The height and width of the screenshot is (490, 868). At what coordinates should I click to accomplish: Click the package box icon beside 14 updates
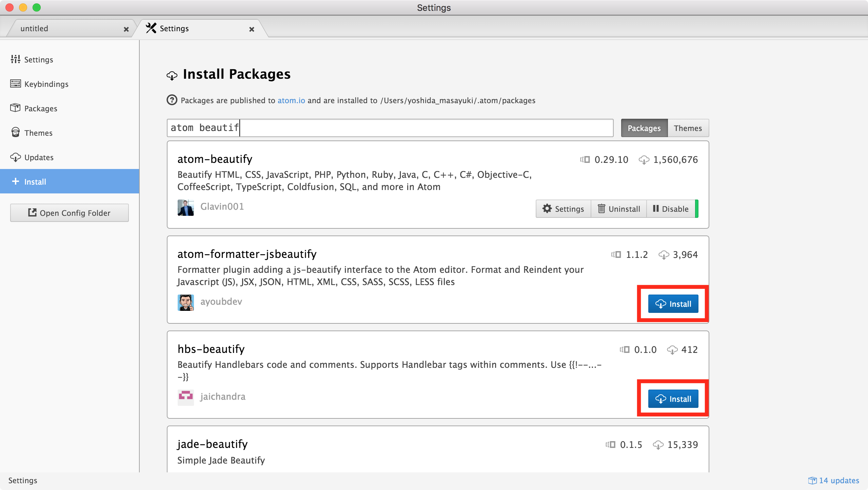[x=812, y=480]
